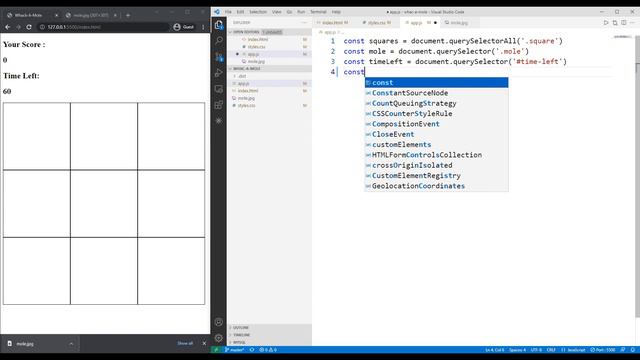Open a new Chrome tab
The width and height of the screenshot is (640, 360).
click(x=128, y=15)
